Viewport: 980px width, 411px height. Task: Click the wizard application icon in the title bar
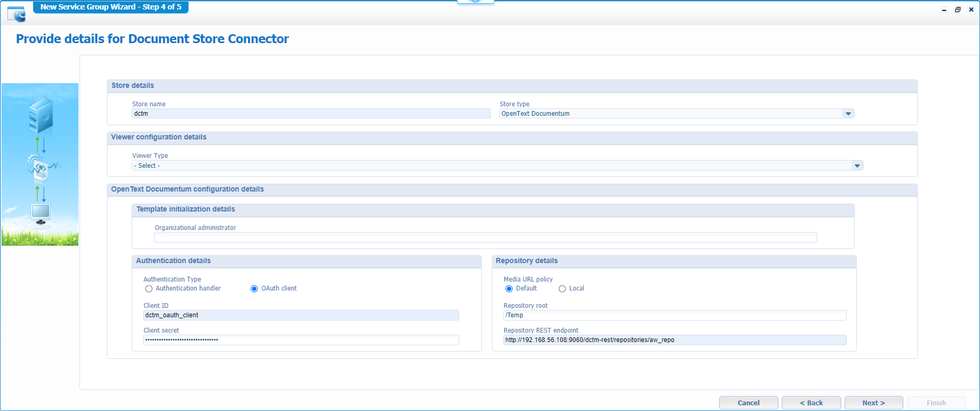pyautogui.click(x=16, y=14)
